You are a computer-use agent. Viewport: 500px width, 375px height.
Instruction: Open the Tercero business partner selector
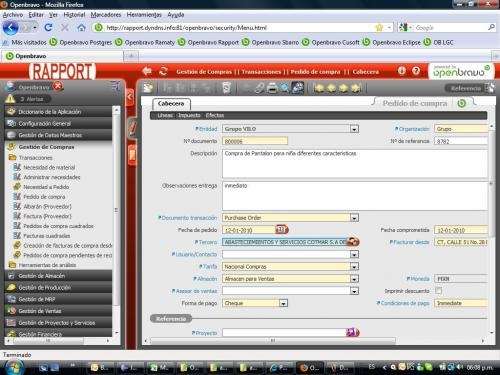pos(353,242)
